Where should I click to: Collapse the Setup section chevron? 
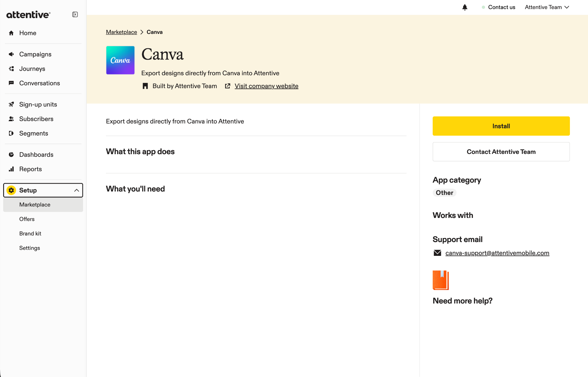coord(76,190)
